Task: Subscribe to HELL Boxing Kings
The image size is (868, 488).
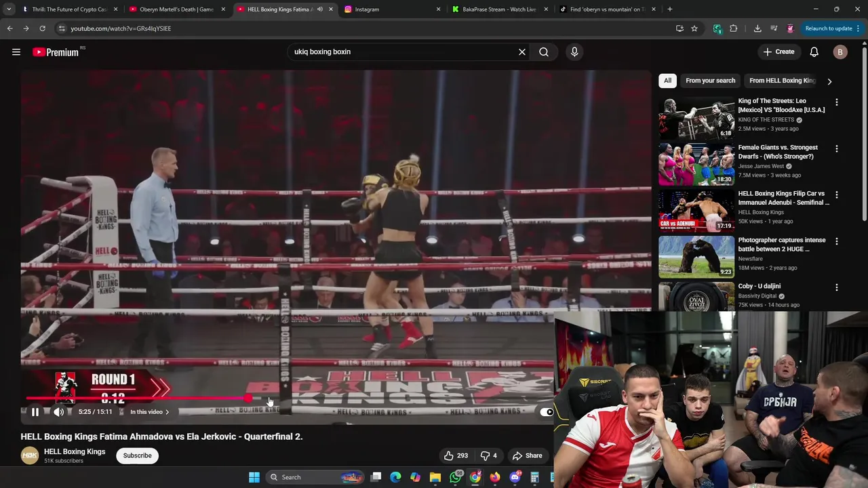Action: pos(138,455)
